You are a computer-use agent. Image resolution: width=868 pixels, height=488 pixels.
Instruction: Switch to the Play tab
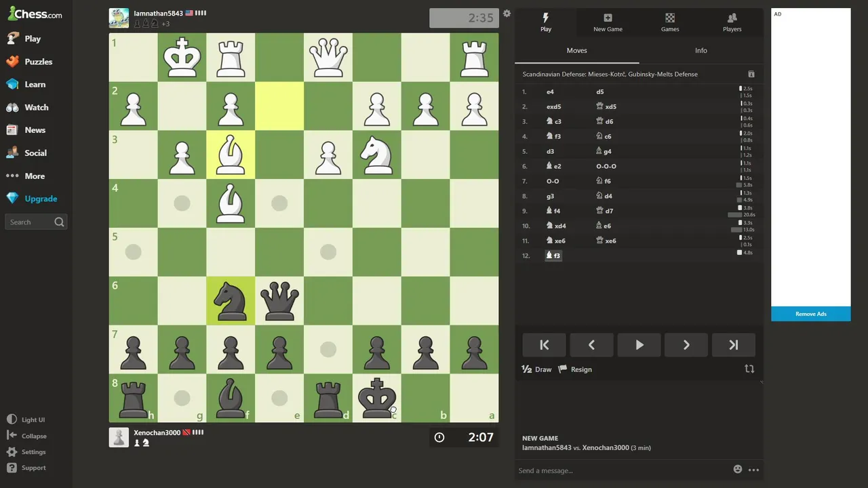point(546,22)
